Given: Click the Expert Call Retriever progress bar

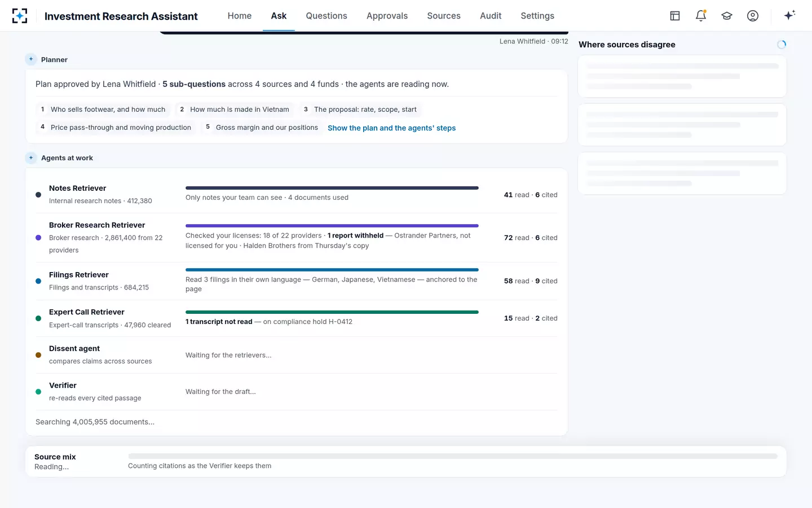Looking at the screenshot, I should coord(332,312).
